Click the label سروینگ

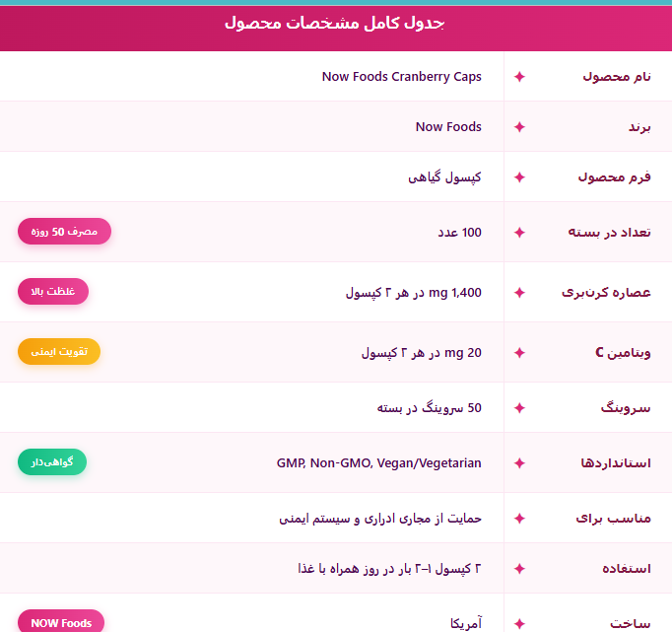coord(626,408)
